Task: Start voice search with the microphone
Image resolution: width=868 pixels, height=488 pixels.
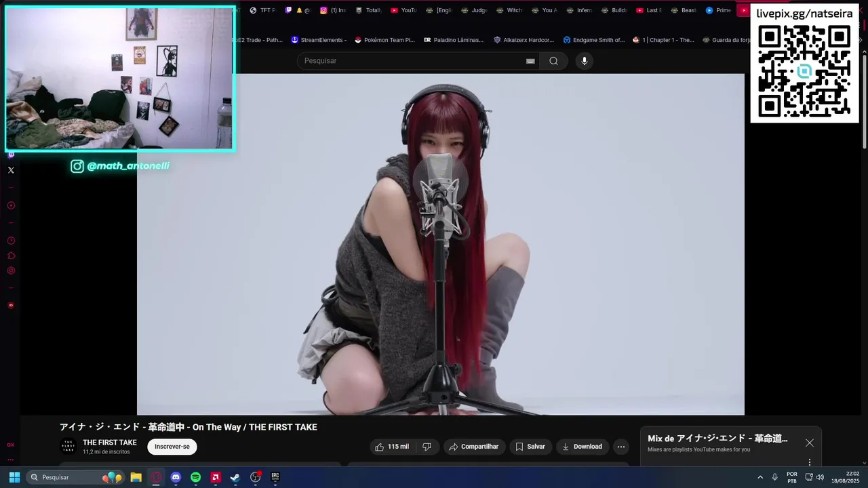Action: 584,61
